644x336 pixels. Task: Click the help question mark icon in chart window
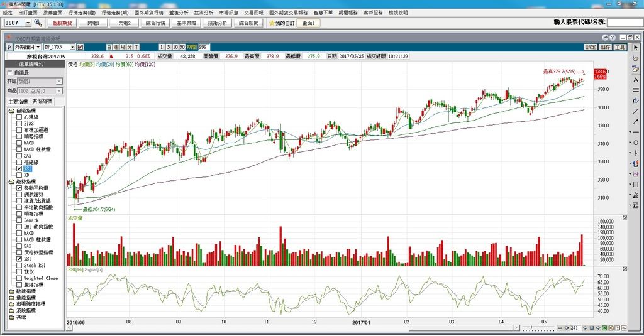(612, 37)
